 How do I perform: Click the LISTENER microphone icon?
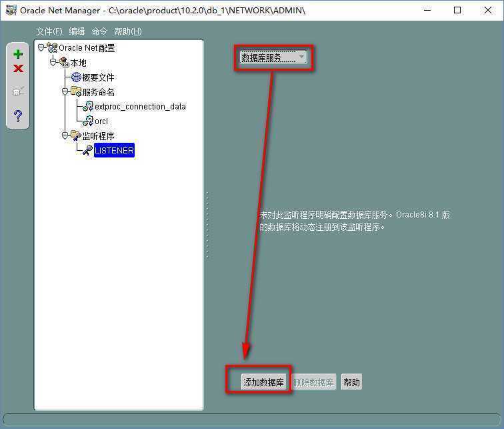pyautogui.click(x=88, y=150)
